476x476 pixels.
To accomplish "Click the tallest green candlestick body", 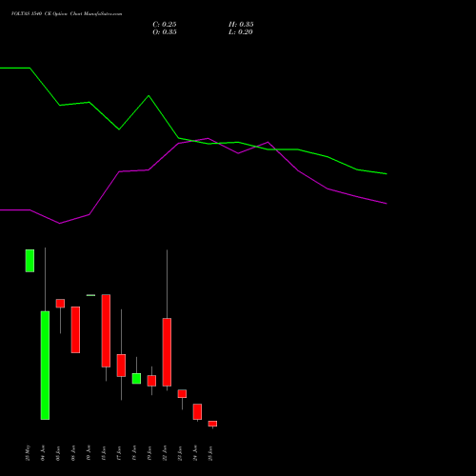I will coord(45,366).
